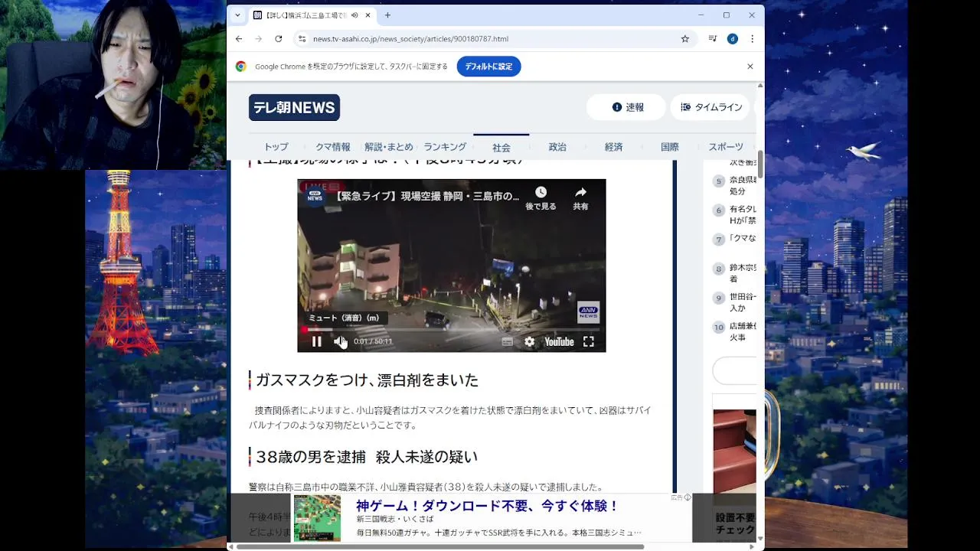Viewport: 980px width, 551px height.
Task: Select クマ情報 navigation tab
Action: pyautogui.click(x=333, y=147)
